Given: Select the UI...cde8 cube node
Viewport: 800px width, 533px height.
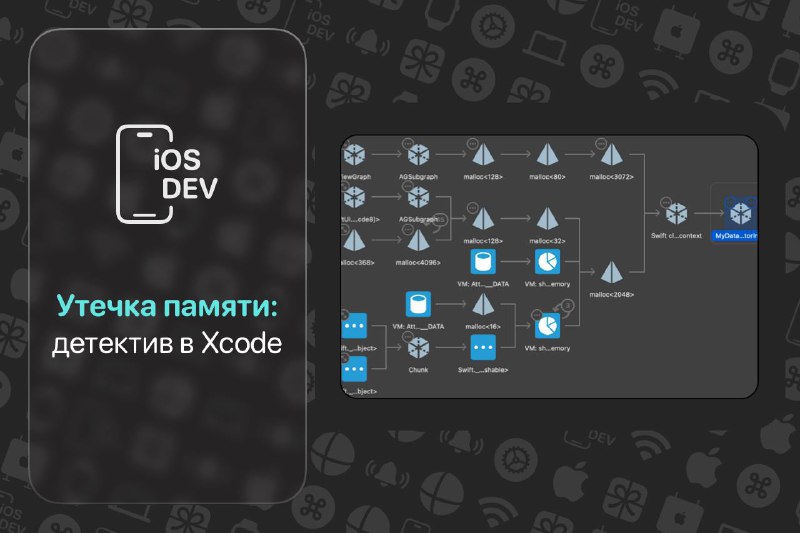Looking at the screenshot, I should pos(354,196).
